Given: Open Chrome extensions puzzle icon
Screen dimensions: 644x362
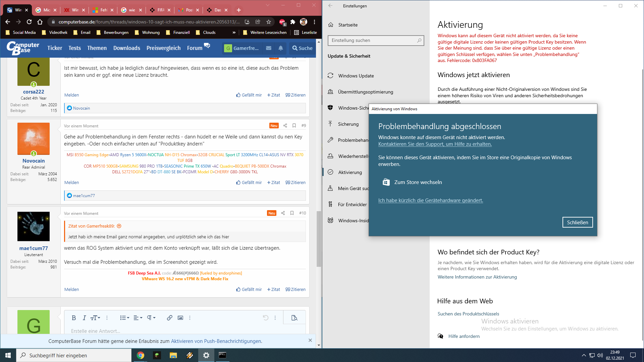Looking at the screenshot, I should [293, 22].
